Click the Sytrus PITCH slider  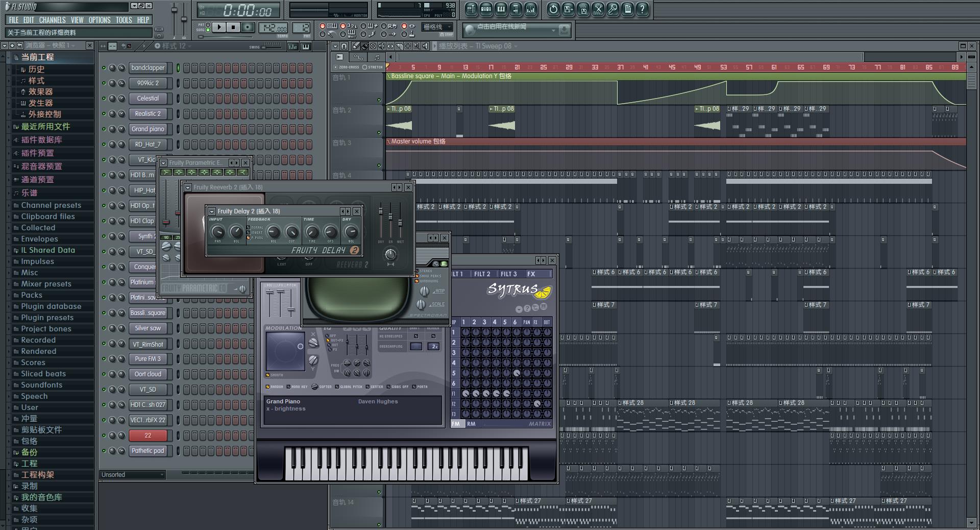point(291,302)
